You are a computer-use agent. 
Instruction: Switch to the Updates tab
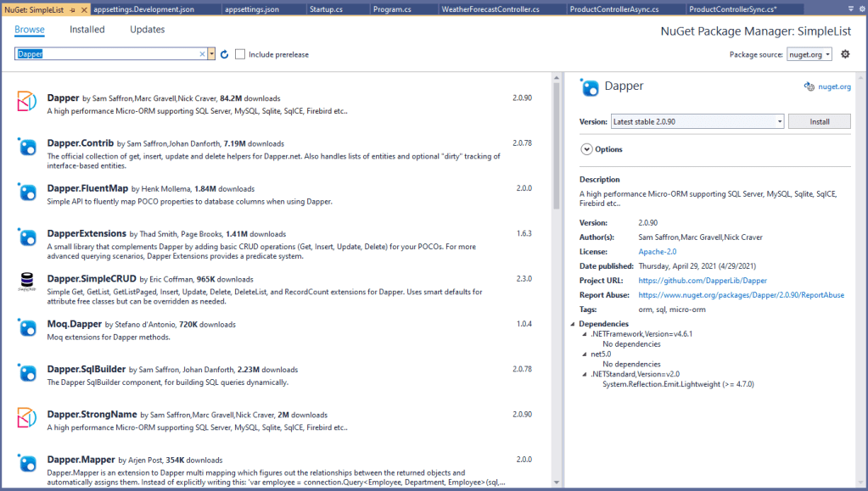[x=147, y=30]
